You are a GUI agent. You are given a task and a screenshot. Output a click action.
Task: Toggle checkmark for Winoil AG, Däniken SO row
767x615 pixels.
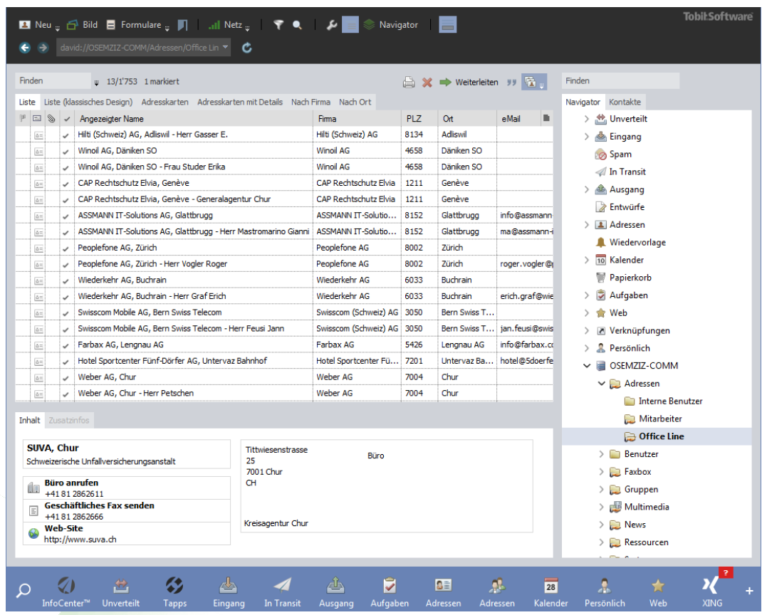point(66,152)
